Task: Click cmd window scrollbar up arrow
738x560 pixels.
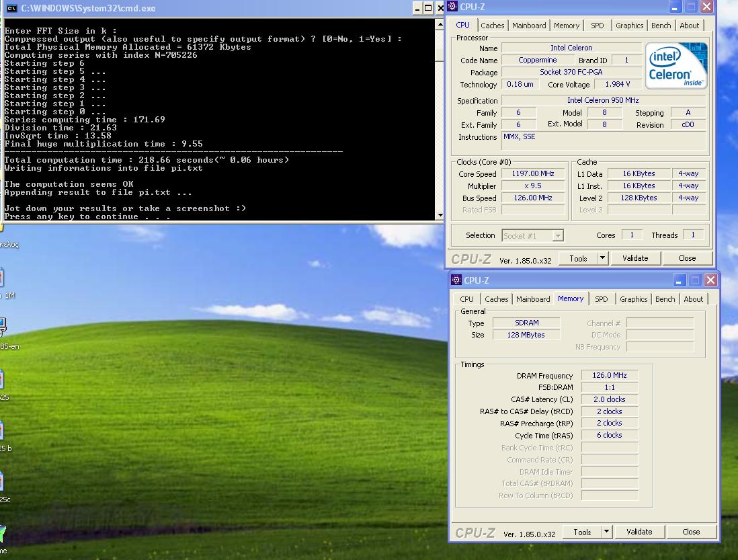Action: coord(440,24)
